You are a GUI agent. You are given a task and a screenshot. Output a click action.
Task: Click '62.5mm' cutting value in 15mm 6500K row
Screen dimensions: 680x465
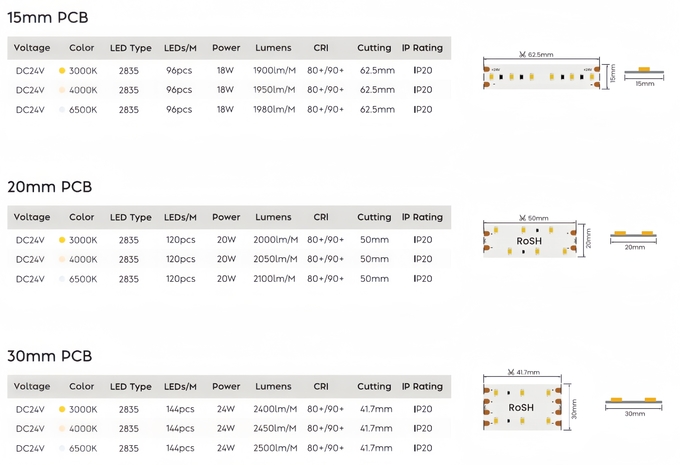pos(377,110)
